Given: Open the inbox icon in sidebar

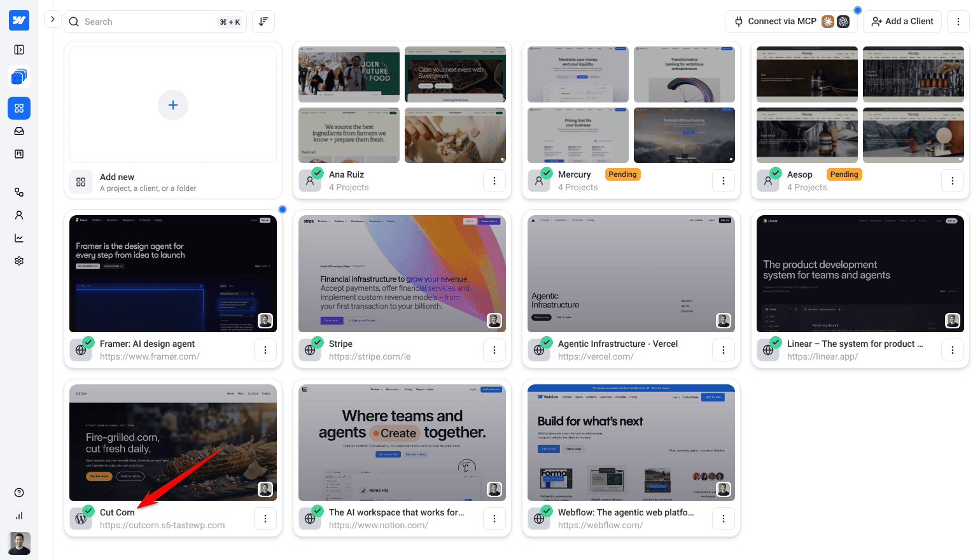Looking at the screenshot, I should (19, 131).
